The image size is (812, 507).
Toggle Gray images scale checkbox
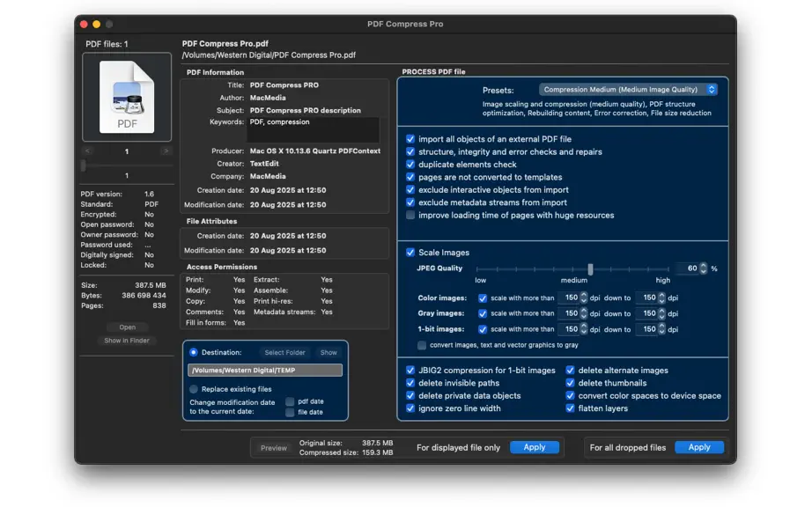point(483,313)
